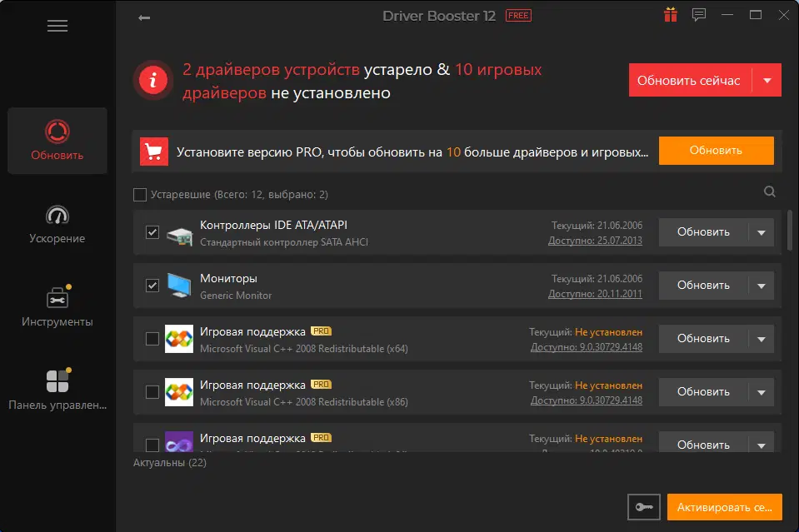Check the Visual C++ 2008 (x64) checkbox
This screenshot has height=532, width=799.
click(152, 339)
